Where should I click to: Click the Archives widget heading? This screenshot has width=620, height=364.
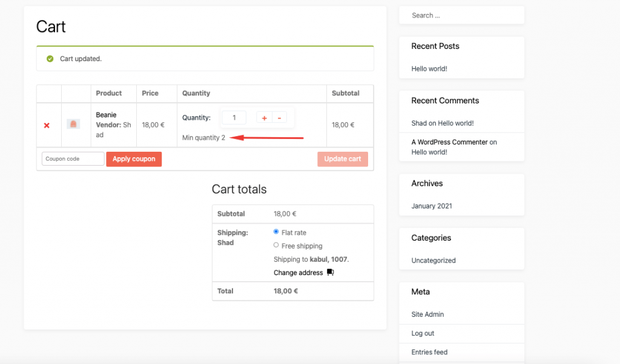tap(427, 184)
